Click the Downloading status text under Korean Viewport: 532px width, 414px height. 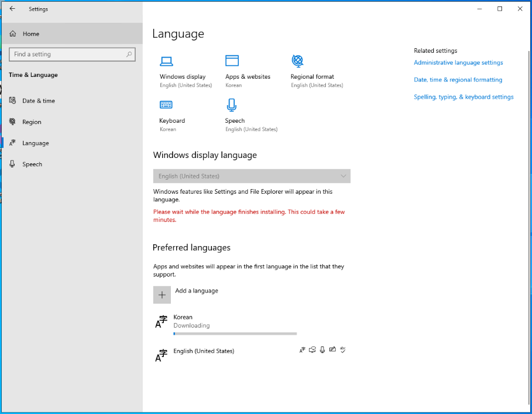[191, 325]
